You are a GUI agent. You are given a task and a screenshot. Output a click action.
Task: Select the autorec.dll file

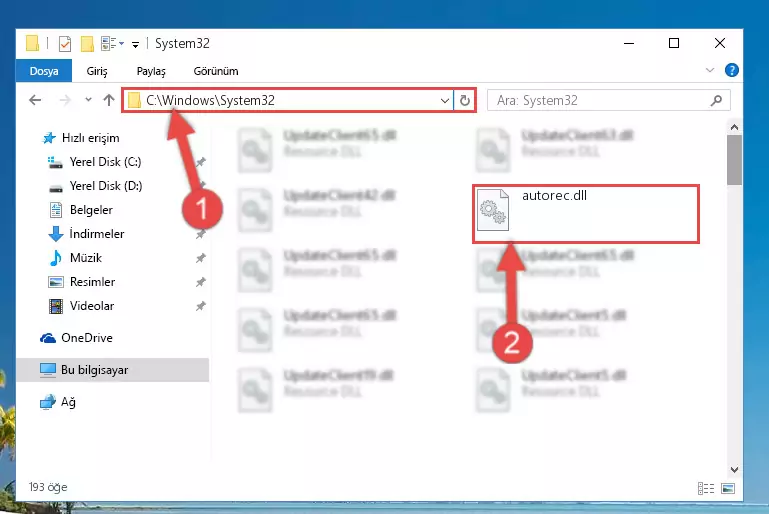click(586, 213)
